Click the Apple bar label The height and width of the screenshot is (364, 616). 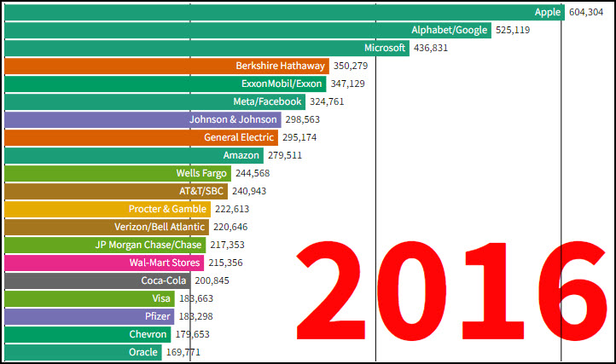547,12
